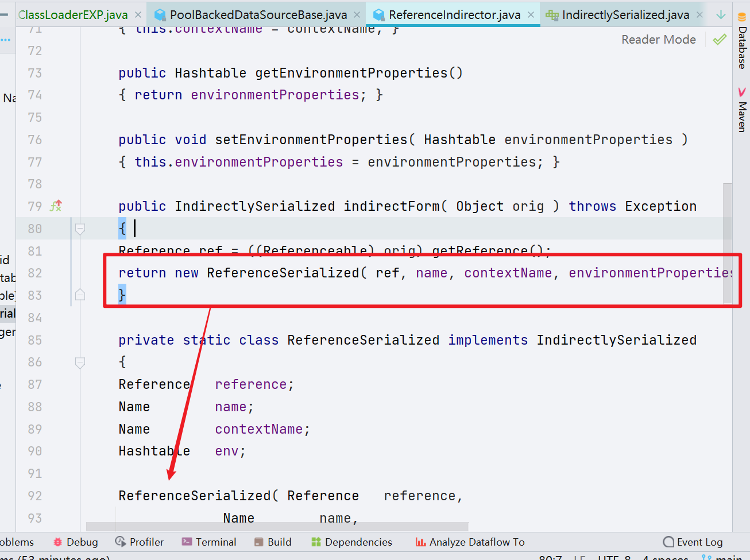Show the Build tool window
This screenshot has height=560, width=750.
coord(273,542)
